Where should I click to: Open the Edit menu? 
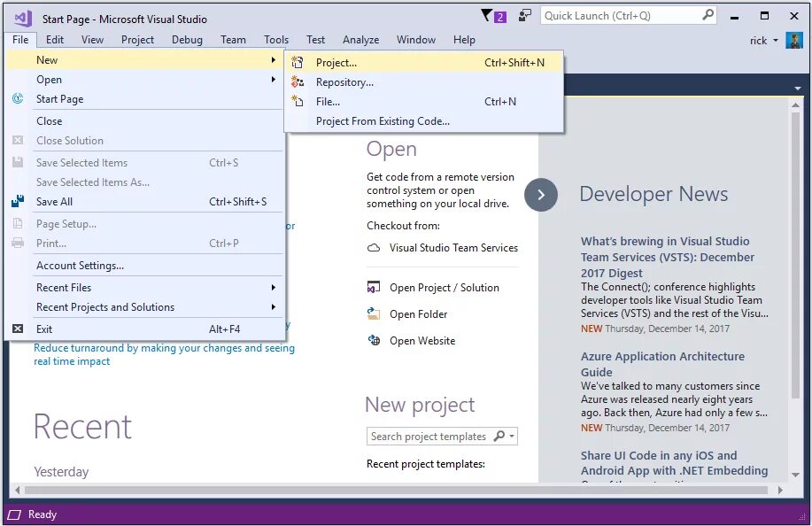[54, 39]
